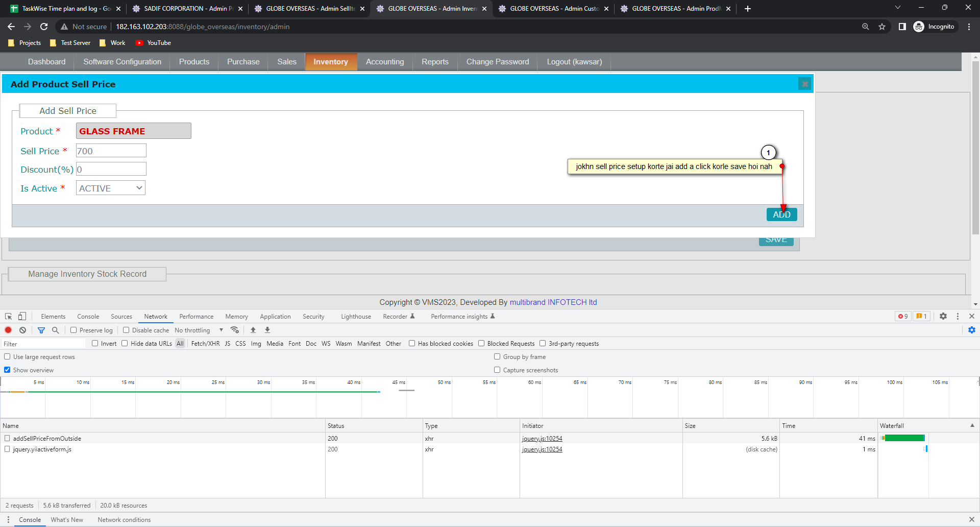Viewport: 980px width, 527px height.
Task: Enable the Preserve log checkbox
Action: click(x=73, y=330)
